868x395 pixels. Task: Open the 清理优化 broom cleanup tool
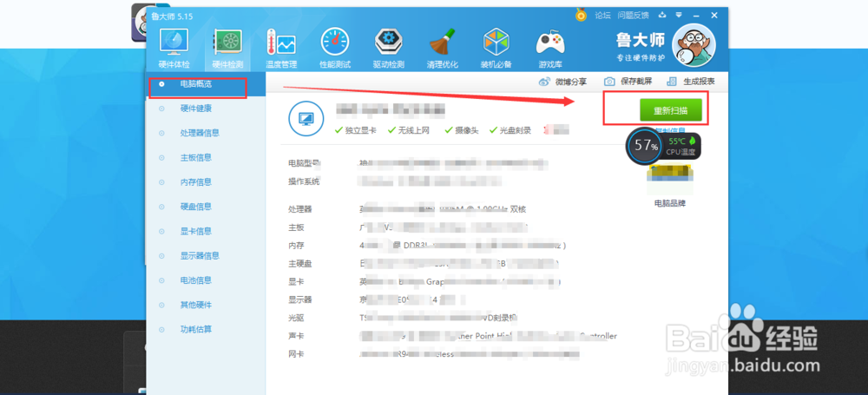click(443, 49)
